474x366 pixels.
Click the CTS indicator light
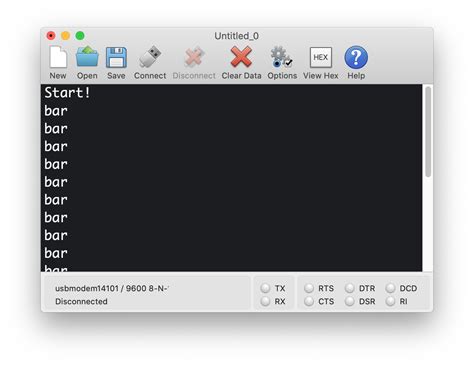tap(309, 301)
